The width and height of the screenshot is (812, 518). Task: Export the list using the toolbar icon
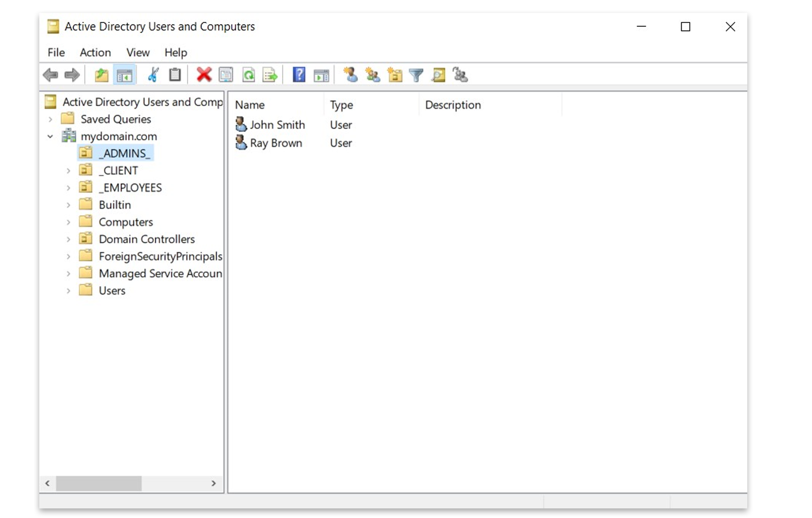(270, 75)
